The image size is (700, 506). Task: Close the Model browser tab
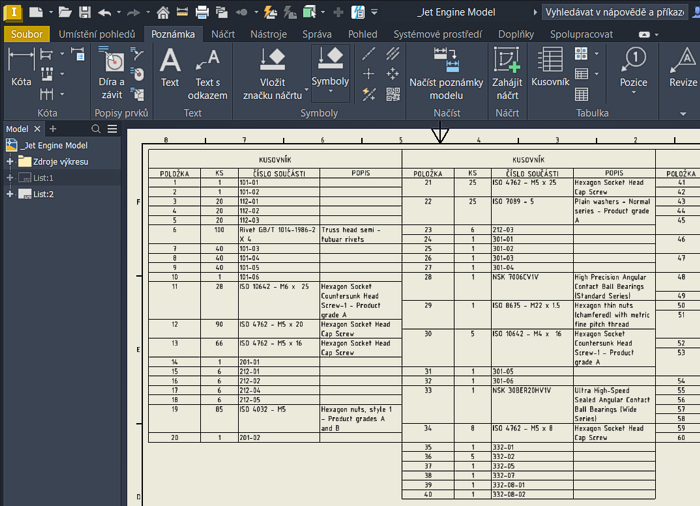tap(38, 129)
